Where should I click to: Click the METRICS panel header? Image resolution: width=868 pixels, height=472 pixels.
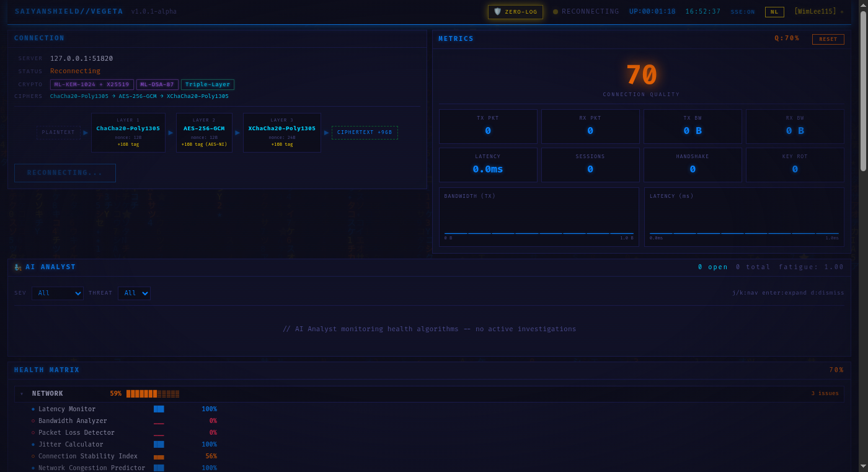click(x=456, y=38)
